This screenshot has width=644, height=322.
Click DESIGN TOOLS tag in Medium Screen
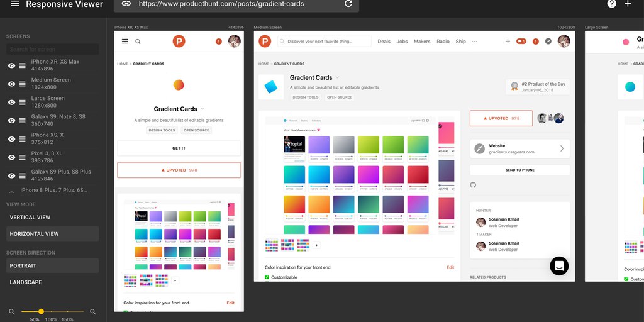click(305, 97)
